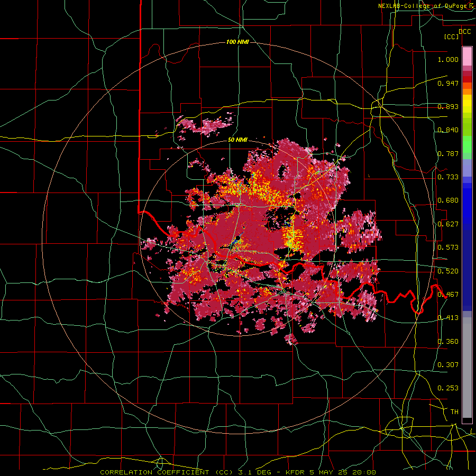Viewport: 476px width, 476px height.
Task: Select the 0.947 scale value
Action: (448, 83)
